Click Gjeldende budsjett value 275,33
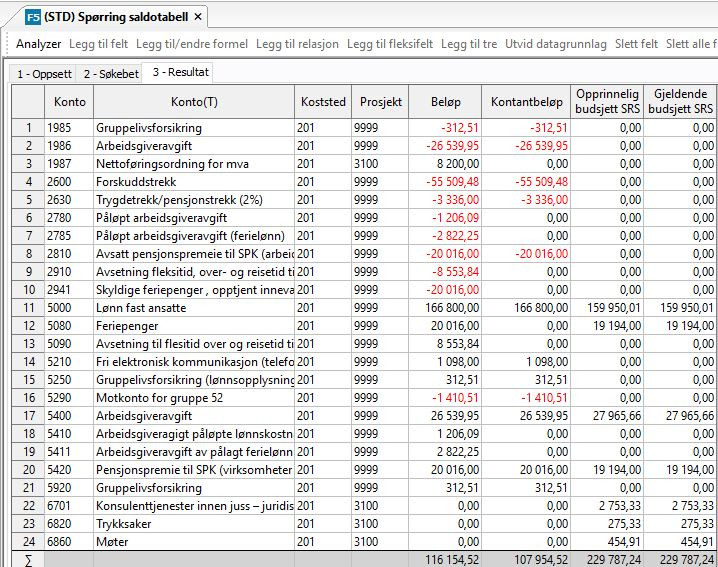The image size is (718, 567). tap(680, 524)
